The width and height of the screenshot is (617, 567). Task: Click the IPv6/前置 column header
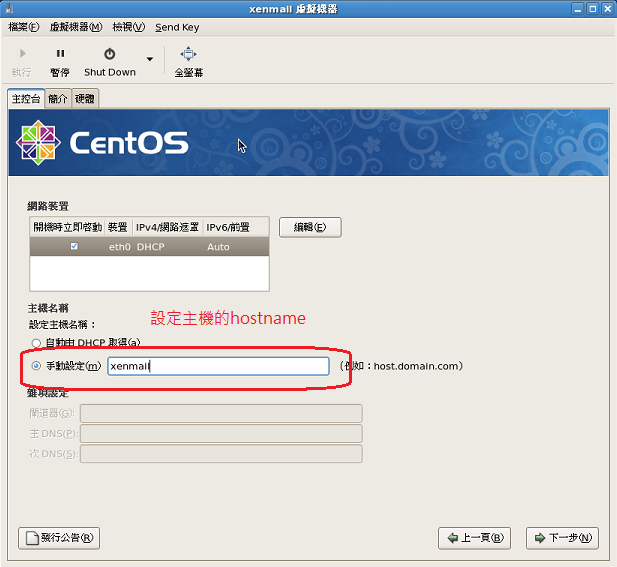(x=236, y=227)
